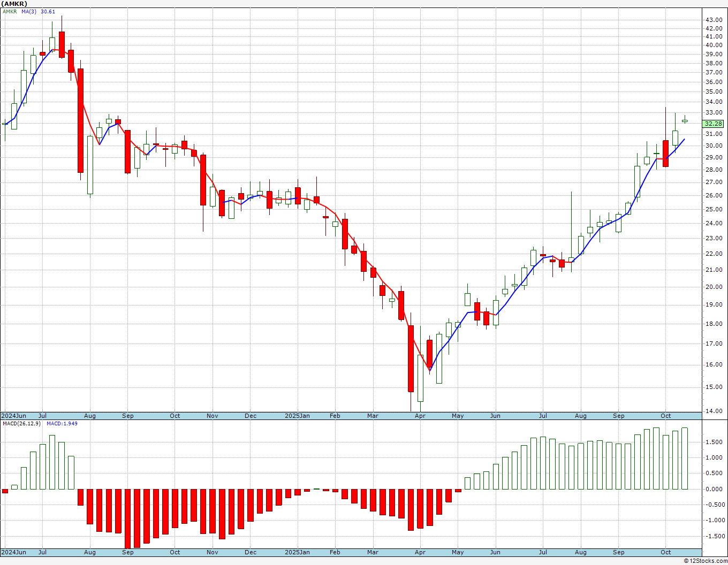
Task: Click the 40.00 price axis label
Action: 714,45
